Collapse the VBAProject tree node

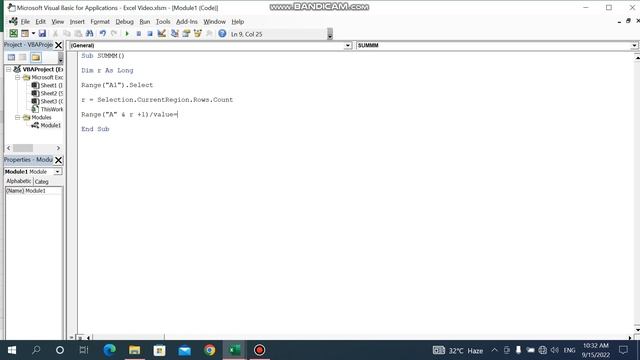pos(9,69)
